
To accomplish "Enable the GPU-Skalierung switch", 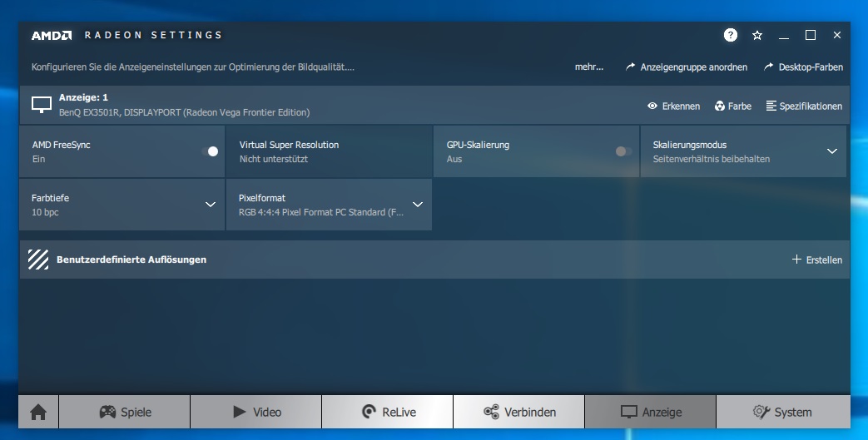I will (623, 151).
